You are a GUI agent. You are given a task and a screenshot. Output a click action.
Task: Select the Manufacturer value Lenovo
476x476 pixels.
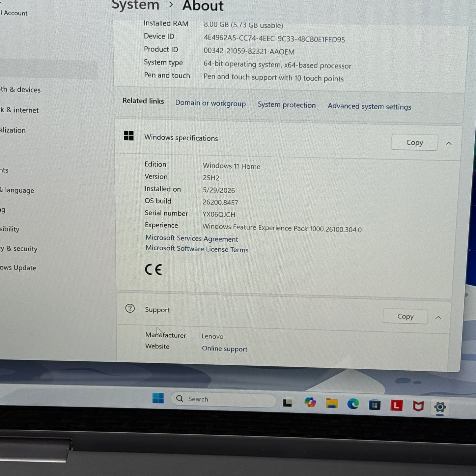click(x=212, y=336)
